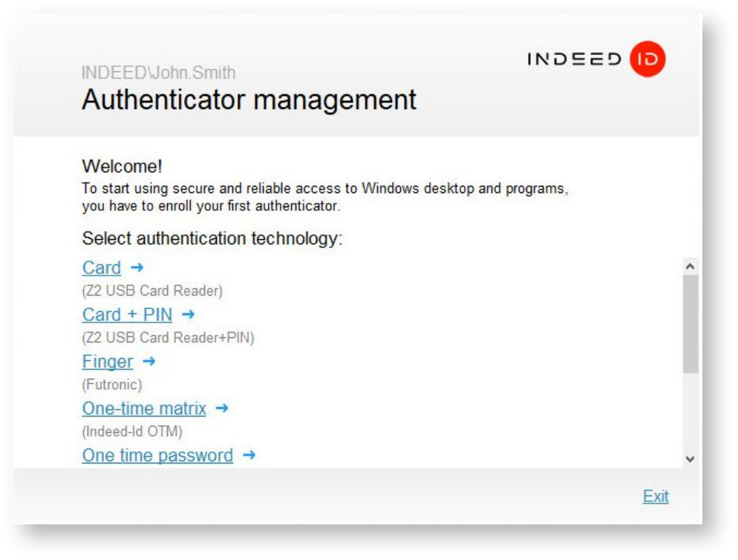Open the Finger authentication option
The width and height of the screenshot is (738, 560).
click(108, 362)
